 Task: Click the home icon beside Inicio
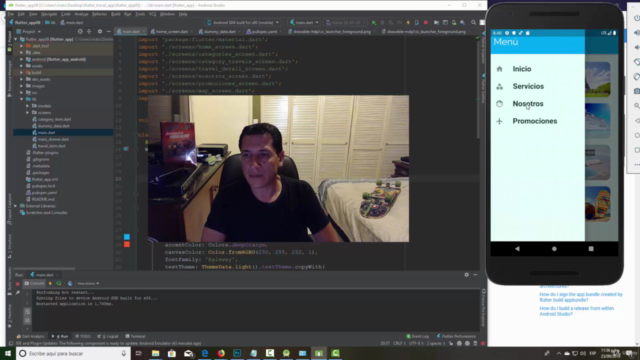500,69
